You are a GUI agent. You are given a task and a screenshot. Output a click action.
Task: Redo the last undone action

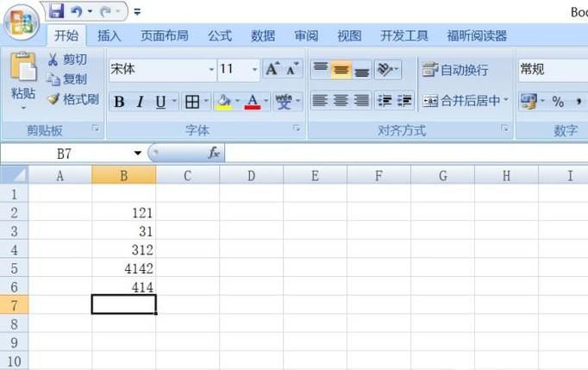106,11
